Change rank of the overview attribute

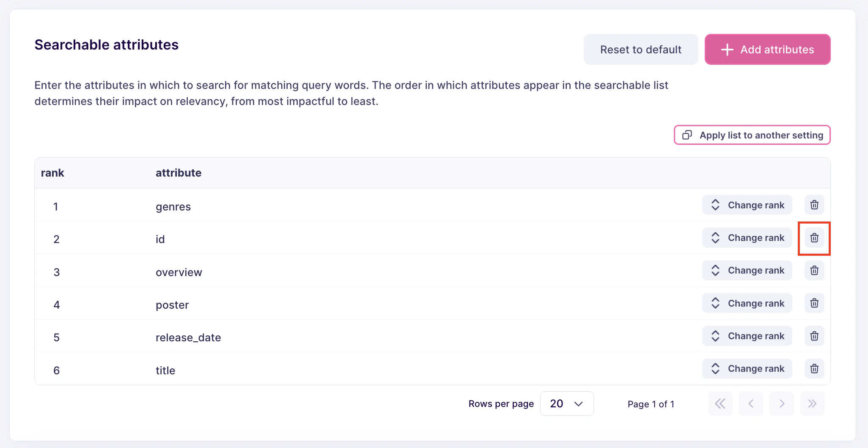tap(747, 270)
